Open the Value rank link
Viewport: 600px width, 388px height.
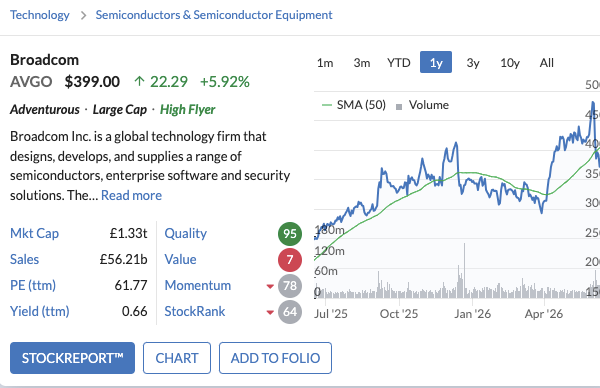click(x=180, y=259)
